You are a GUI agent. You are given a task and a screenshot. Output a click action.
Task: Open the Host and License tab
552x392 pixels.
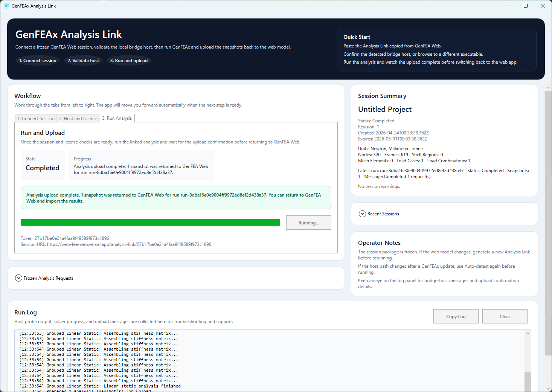coord(78,118)
